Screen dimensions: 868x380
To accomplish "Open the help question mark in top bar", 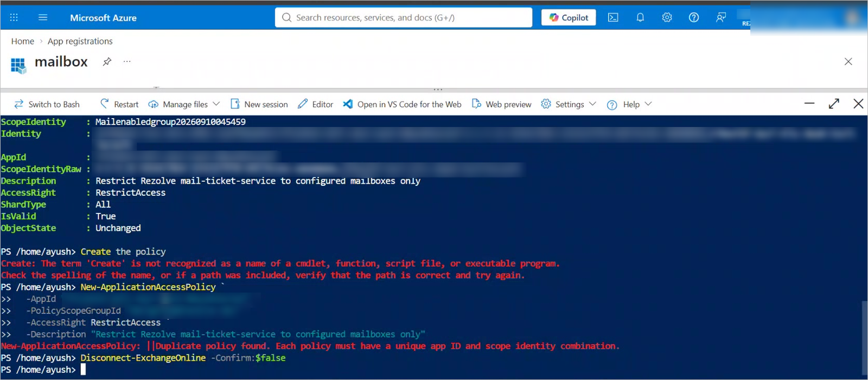I will tap(694, 17).
